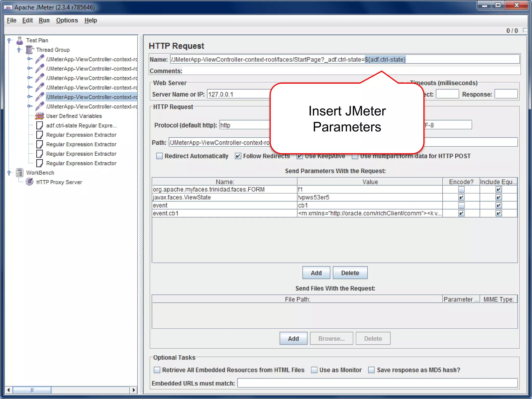Viewport: 532px width, 399px height.
Task: Click the Embedded URLs must match field
Action: 377,383
